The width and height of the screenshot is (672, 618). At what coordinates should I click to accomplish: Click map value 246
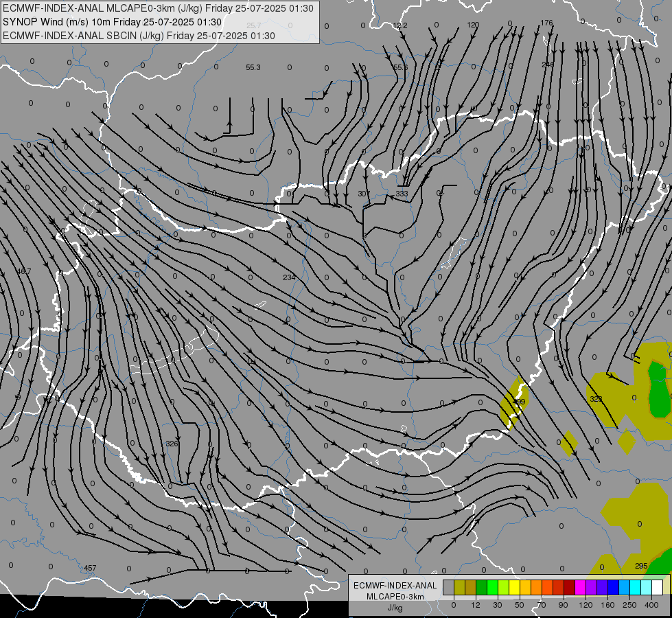[x=548, y=65]
